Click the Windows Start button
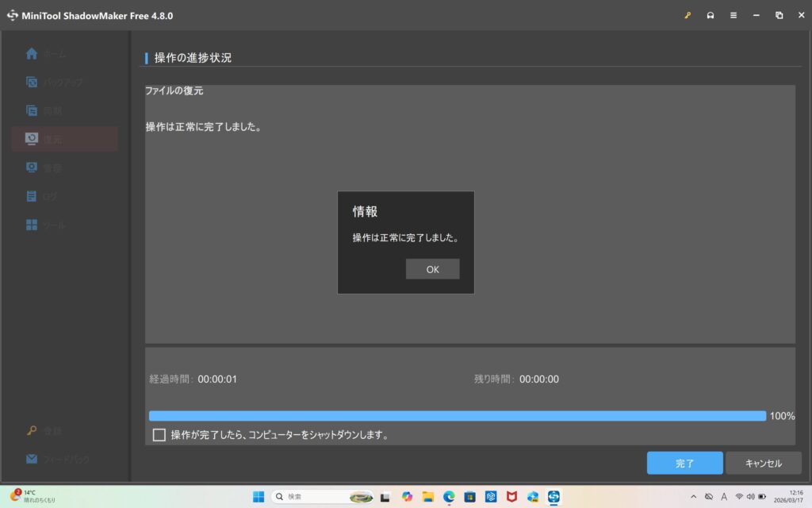Image resolution: width=812 pixels, height=508 pixels. click(259, 496)
